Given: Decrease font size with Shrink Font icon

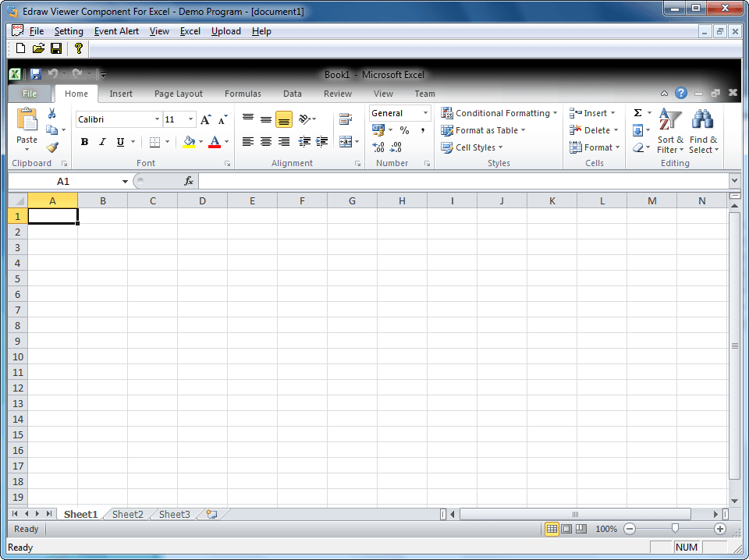Looking at the screenshot, I should 222,119.
